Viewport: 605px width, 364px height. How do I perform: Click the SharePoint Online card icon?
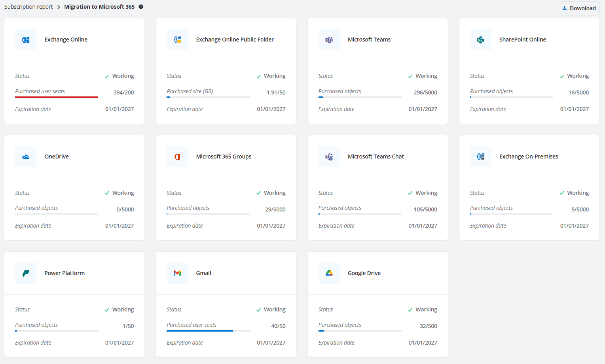[x=481, y=40]
